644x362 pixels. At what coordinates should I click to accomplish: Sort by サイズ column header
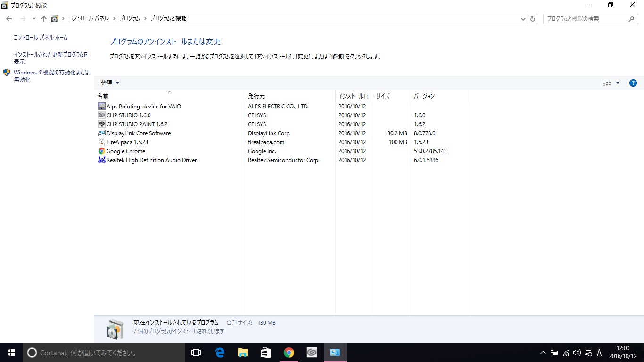[392, 96]
